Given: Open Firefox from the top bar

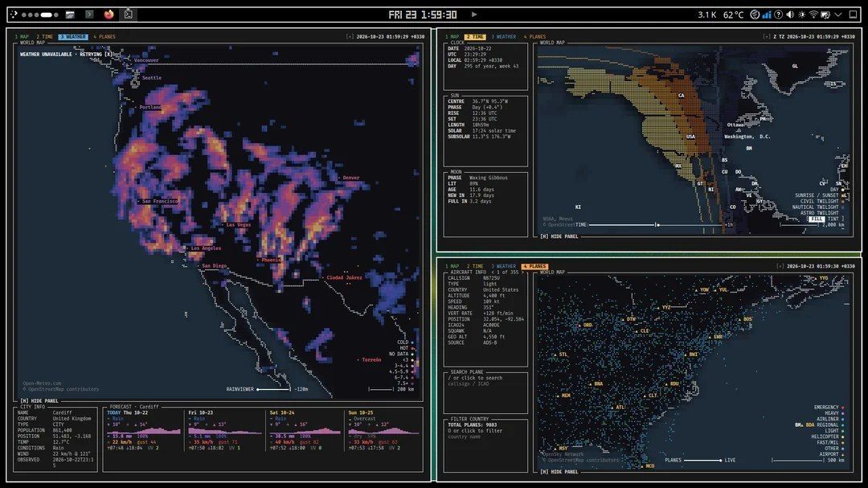Looking at the screenshot, I should (x=108, y=14).
